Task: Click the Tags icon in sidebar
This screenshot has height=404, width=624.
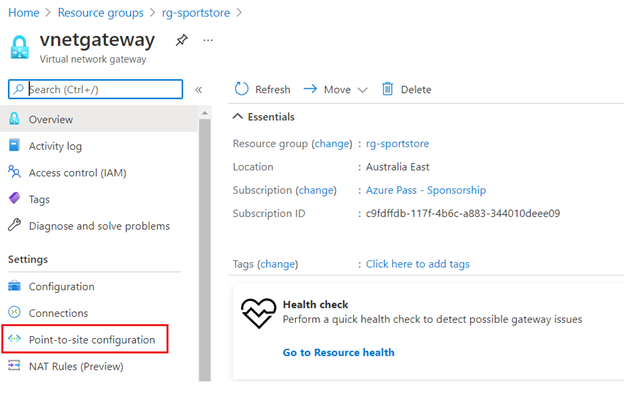Action: 14,199
